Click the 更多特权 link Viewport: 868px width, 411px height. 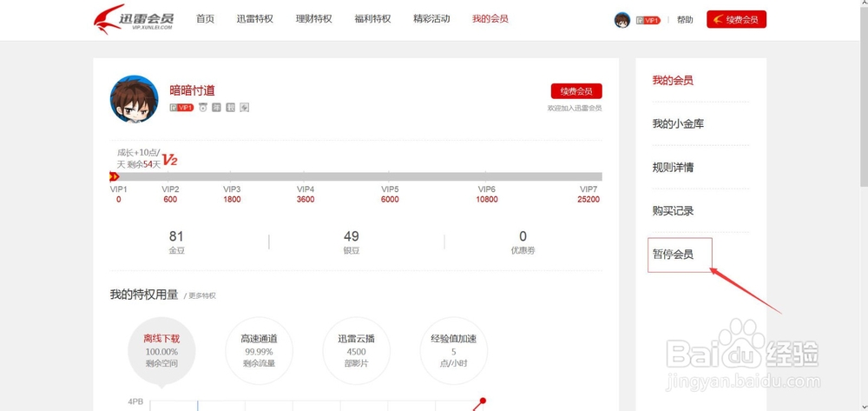(x=202, y=295)
